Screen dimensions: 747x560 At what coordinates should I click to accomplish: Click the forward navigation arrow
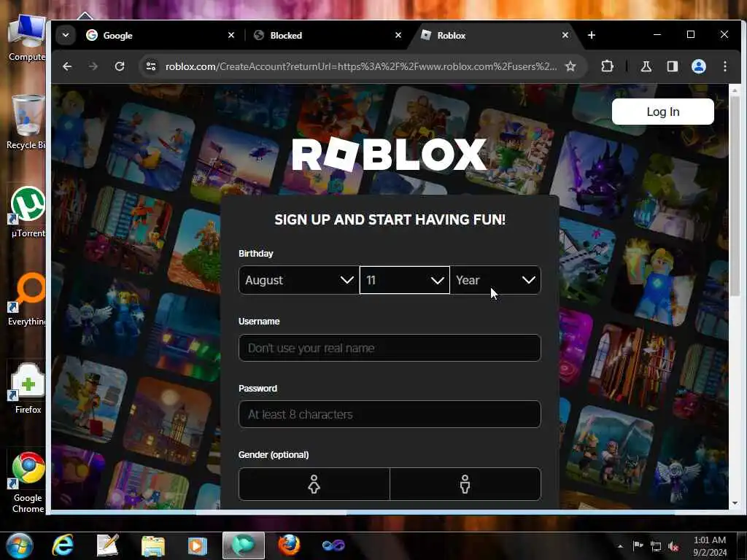click(93, 66)
